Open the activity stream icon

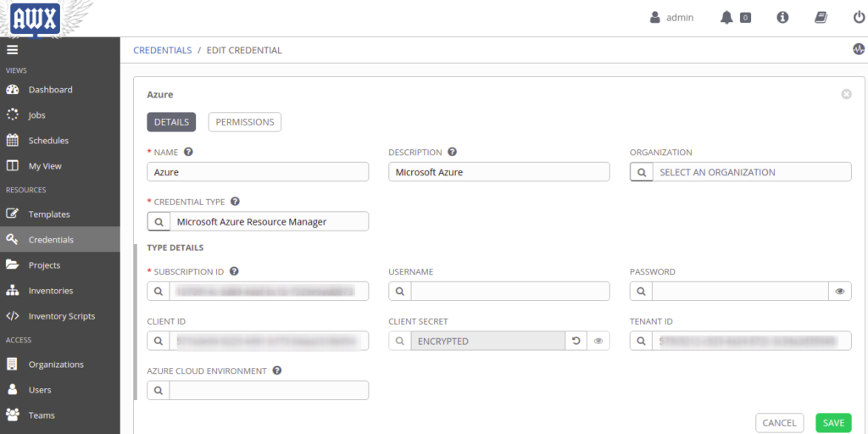859,49
